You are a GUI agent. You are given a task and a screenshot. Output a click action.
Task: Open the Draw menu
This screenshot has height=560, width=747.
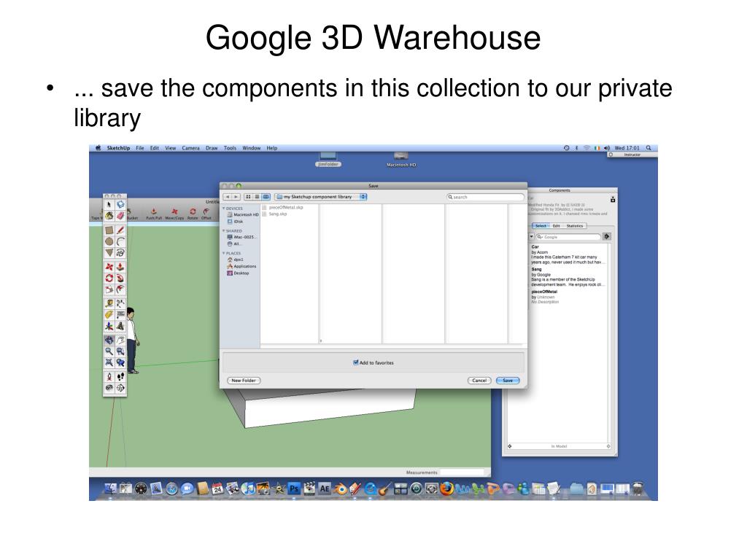[212, 148]
